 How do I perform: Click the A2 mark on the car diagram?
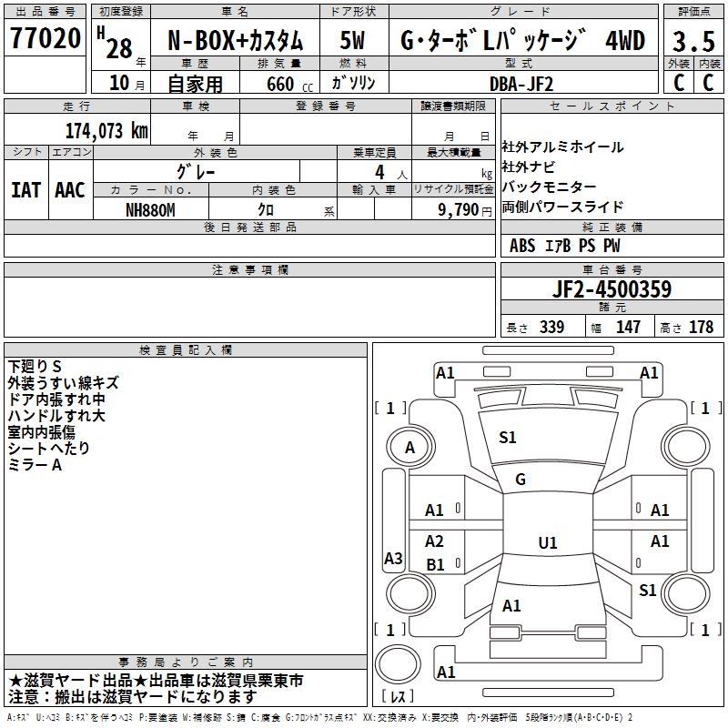click(x=435, y=541)
